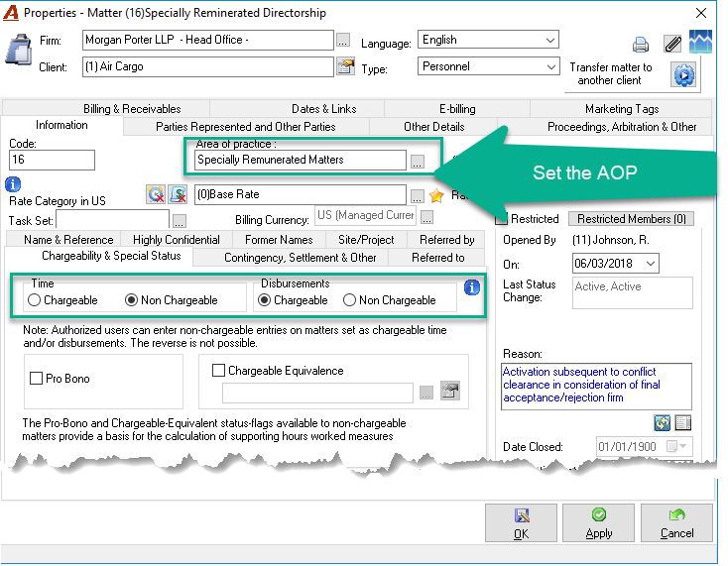Open the Referred by sub-tab
The image size is (728, 566).
[446, 240]
